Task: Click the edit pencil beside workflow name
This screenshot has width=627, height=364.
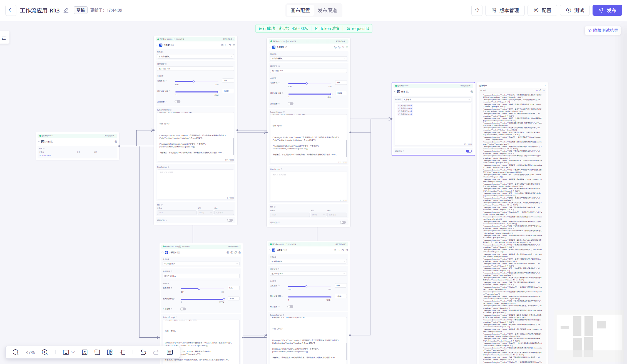Action: [66, 10]
